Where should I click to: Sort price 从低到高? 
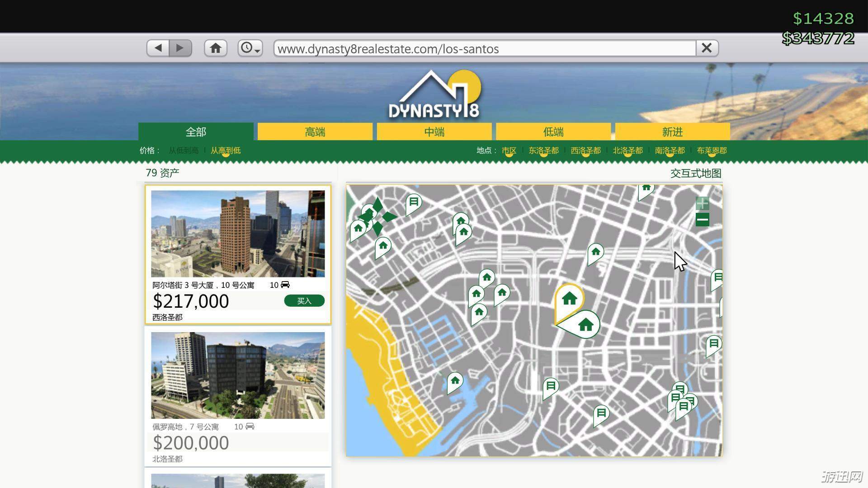[184, 150]
